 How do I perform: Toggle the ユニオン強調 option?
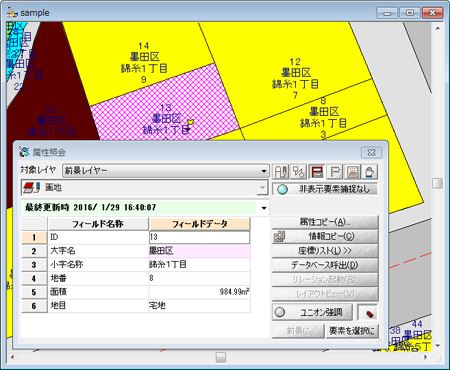[x=312, y=312]
